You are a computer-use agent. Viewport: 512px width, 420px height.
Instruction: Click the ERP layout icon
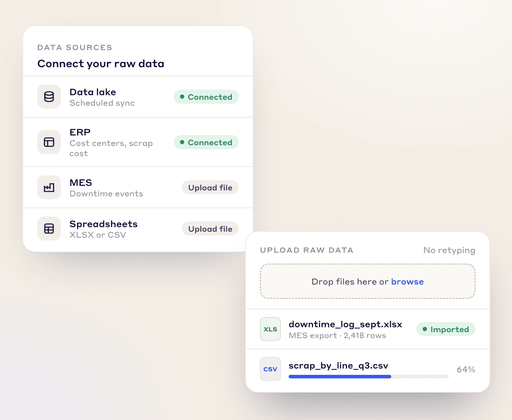pyautogui.click(x=49, y=142)
